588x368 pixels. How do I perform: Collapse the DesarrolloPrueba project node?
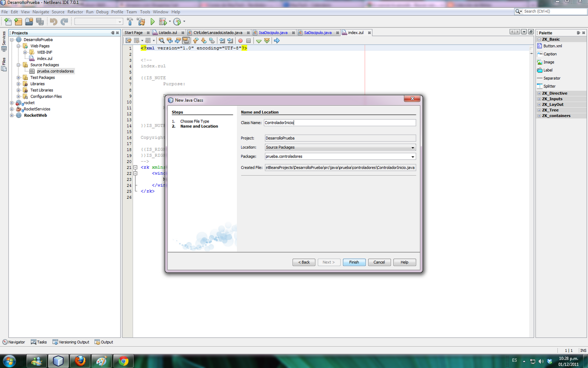pos(12,40)
